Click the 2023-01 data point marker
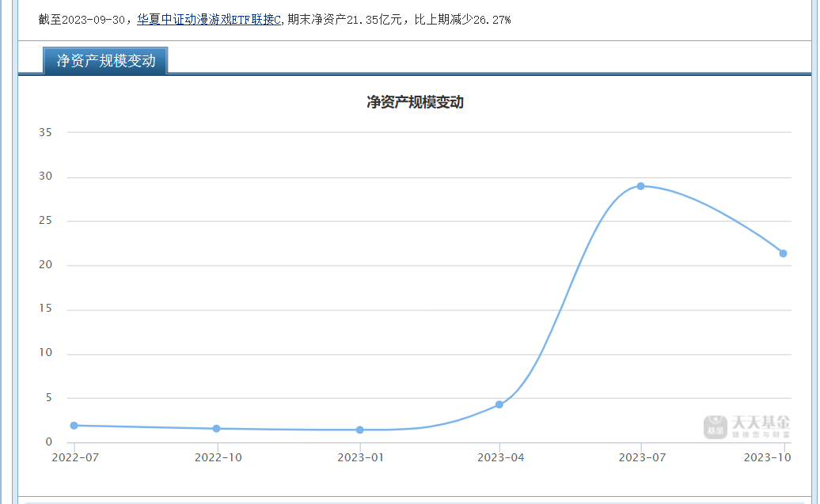Image resolution: width=820 pixels, height=504 pixels. pos(360,430)
